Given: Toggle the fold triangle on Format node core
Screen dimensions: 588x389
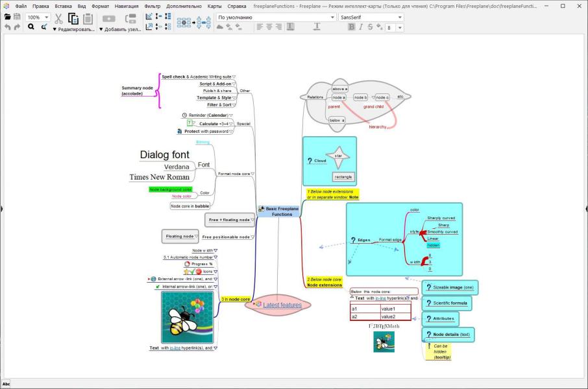Looking at the screenshot, I should (x=252, y=174).
